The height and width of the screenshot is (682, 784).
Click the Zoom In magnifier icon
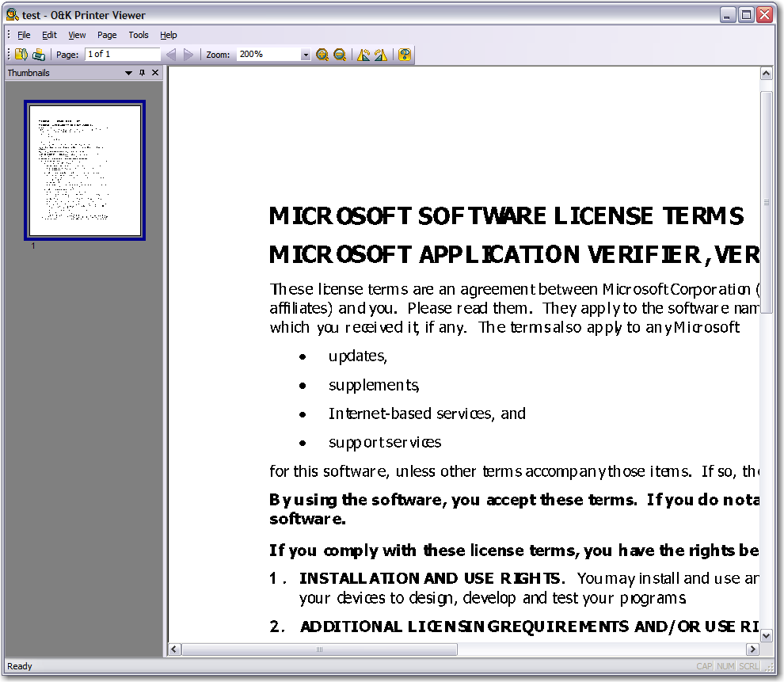[322, 55]
